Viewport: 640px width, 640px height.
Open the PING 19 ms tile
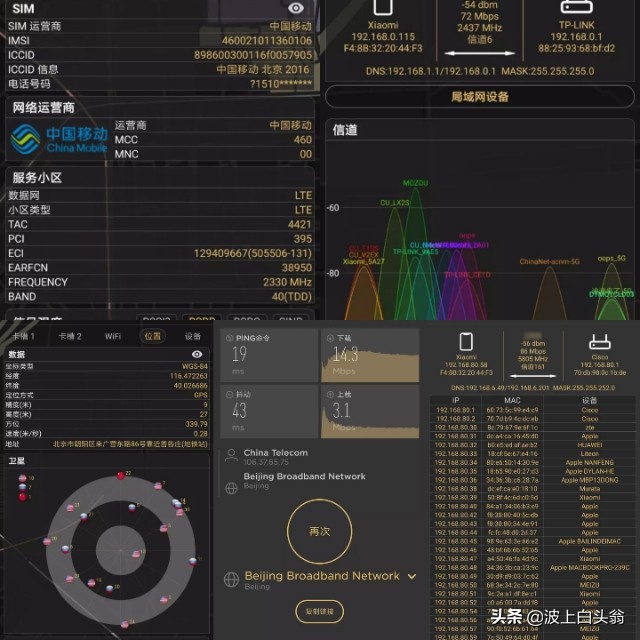(269, 355)
